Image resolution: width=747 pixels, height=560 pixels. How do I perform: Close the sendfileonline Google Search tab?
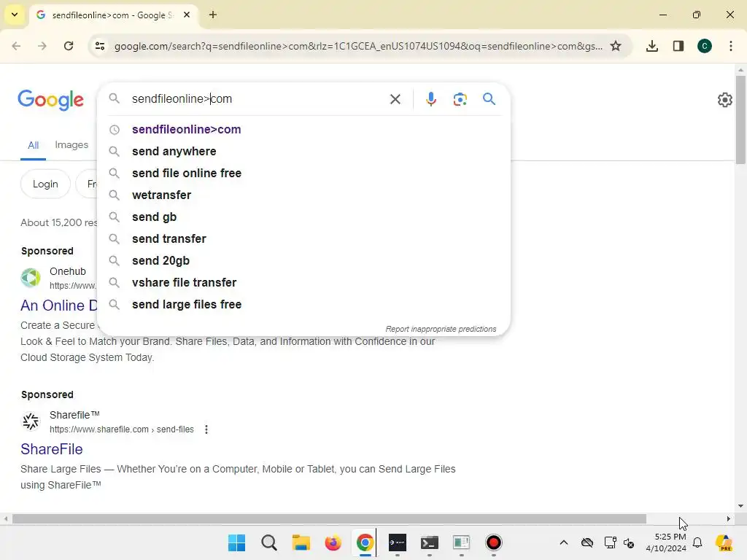tap(187, 15)
